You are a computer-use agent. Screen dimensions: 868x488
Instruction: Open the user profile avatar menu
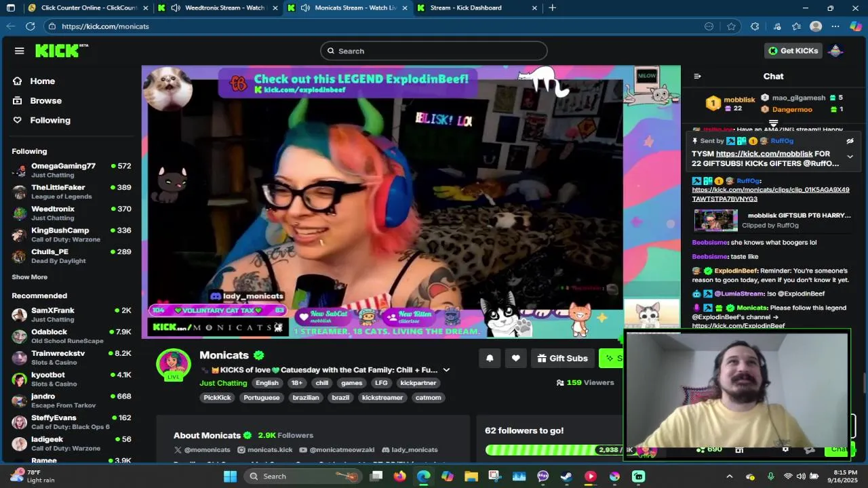click(835, 51)
